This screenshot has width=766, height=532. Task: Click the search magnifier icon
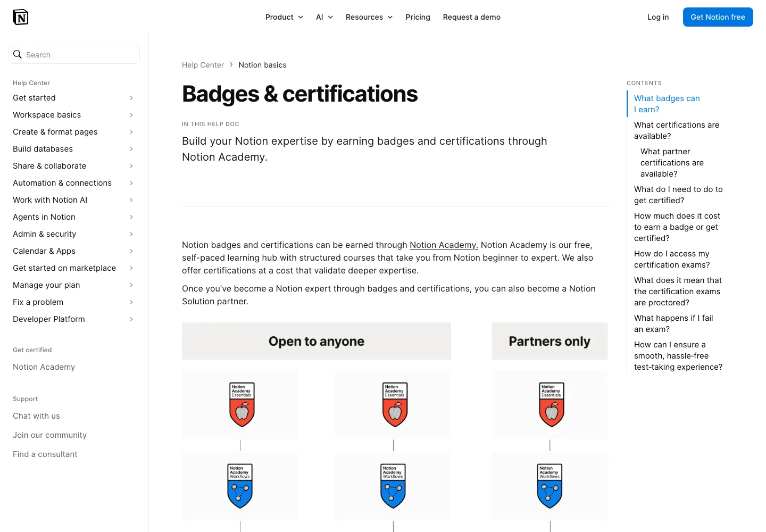click(x=18, y=54)
